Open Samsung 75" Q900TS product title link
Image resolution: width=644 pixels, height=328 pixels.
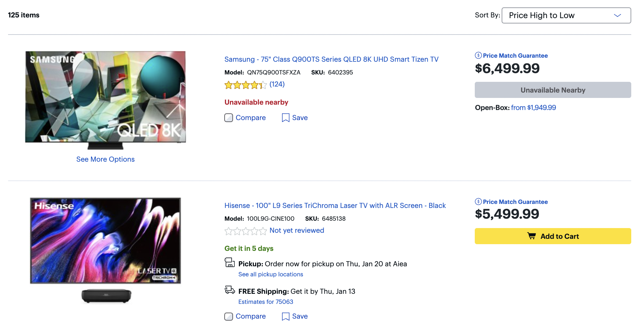pyautogui.click(x=331, y=59)
